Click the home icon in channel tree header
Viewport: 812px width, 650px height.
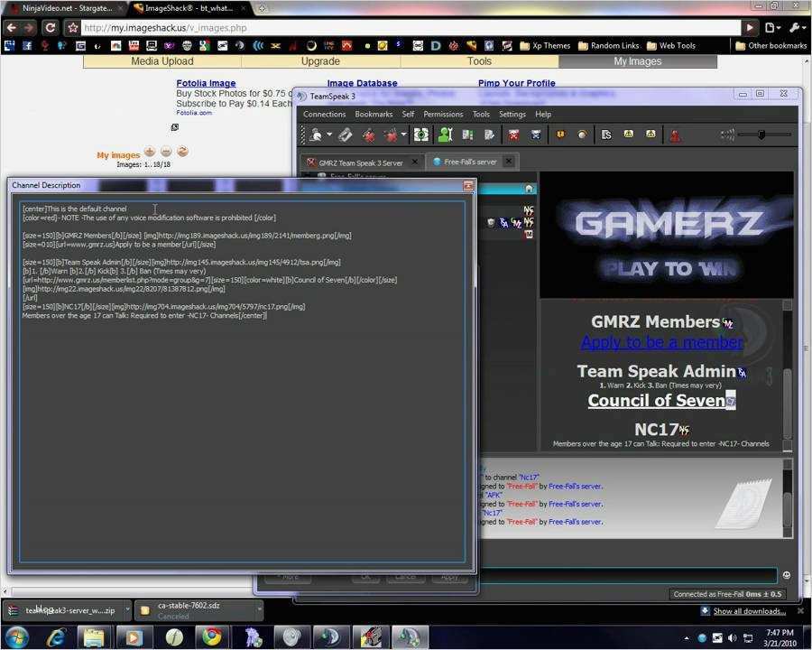(529, 189)
